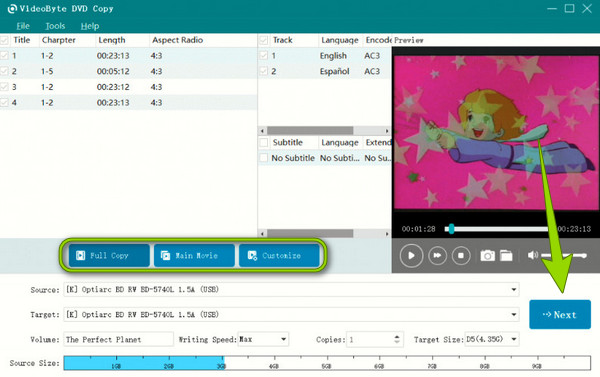This screenshot has height=377, width=600.
Task: Click the audio Language column header
Action: [340, 40]
